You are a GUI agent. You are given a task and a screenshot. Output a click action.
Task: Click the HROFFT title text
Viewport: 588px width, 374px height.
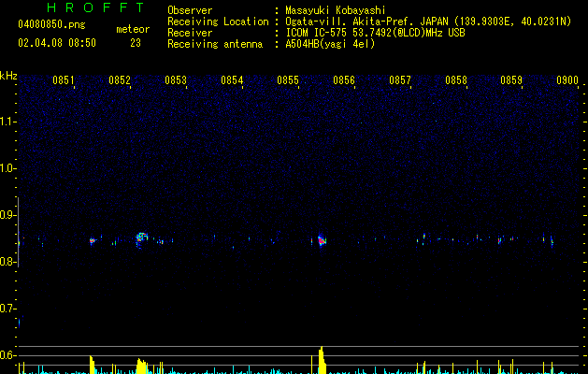click(x=95, y=7)
